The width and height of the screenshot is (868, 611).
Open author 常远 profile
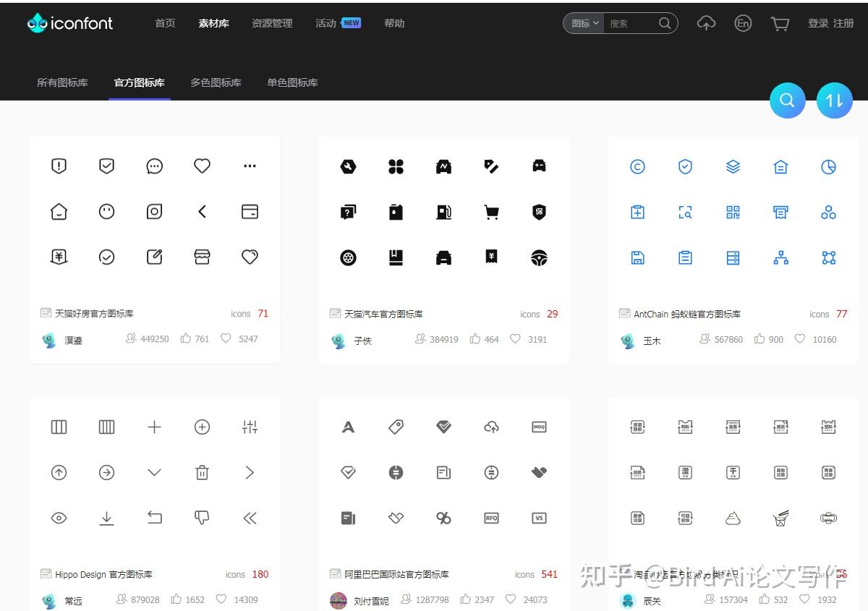click(x=73, y=601)
